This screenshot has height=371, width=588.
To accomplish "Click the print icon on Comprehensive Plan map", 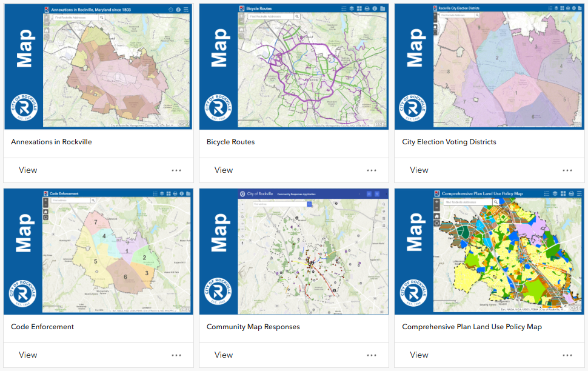I will [571, 194].
